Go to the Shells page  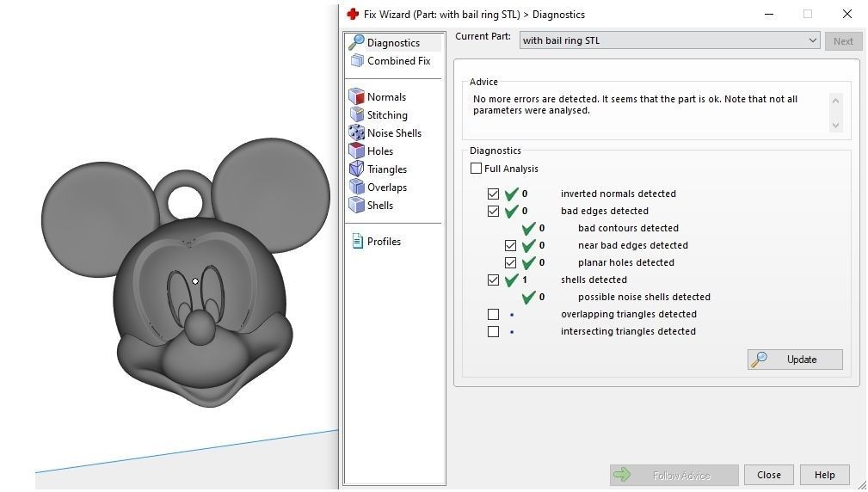pos(379,206)
